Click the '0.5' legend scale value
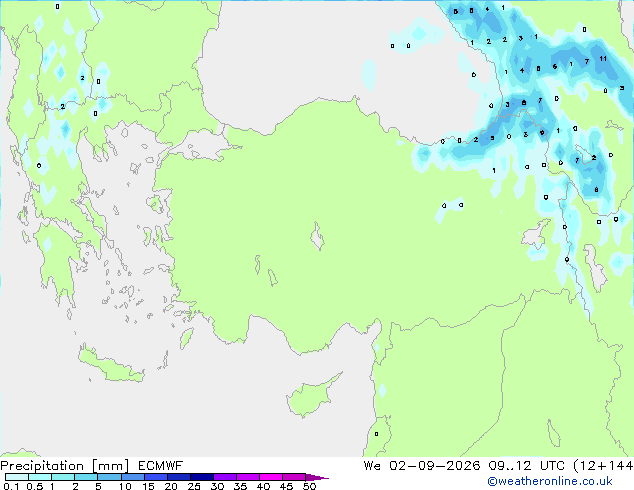 (34, 486)
